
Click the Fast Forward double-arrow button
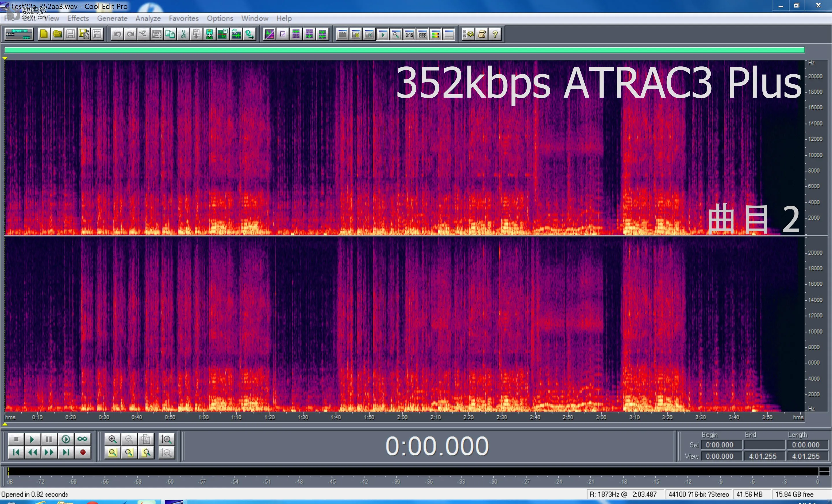coord(49,452)
